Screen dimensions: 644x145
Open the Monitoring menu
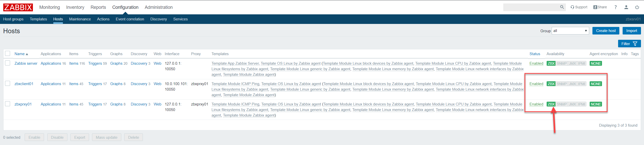pos(50,7)
